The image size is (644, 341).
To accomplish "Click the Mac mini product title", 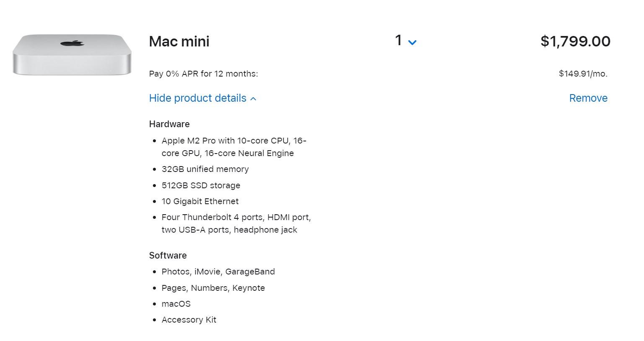I will 179,41.
